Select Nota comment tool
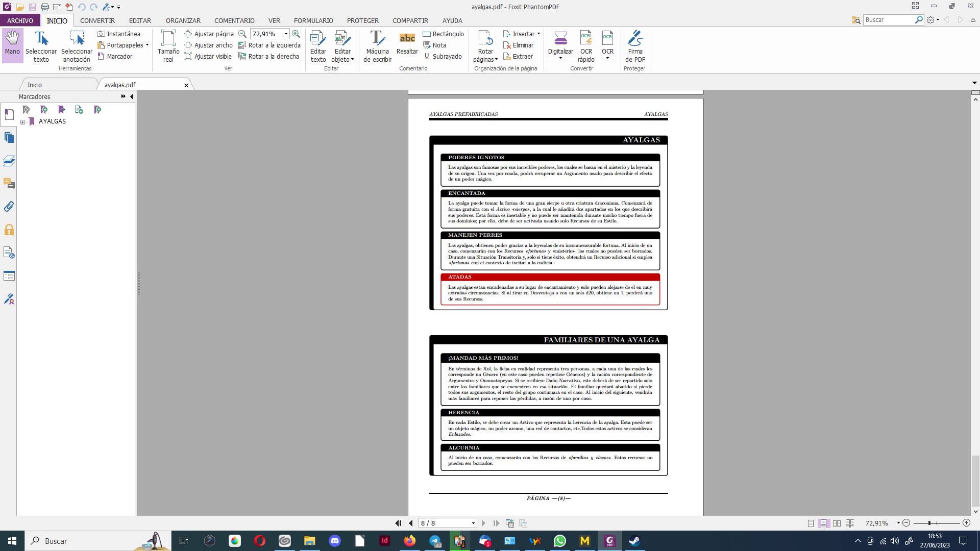This screenshot has width=980, height=551. point(434,45)
